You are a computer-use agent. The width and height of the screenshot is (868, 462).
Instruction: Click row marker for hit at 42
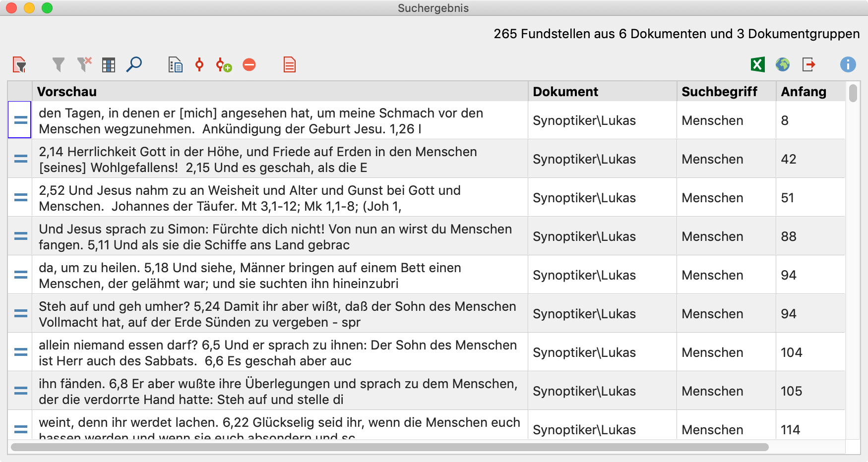click(20, 159)
